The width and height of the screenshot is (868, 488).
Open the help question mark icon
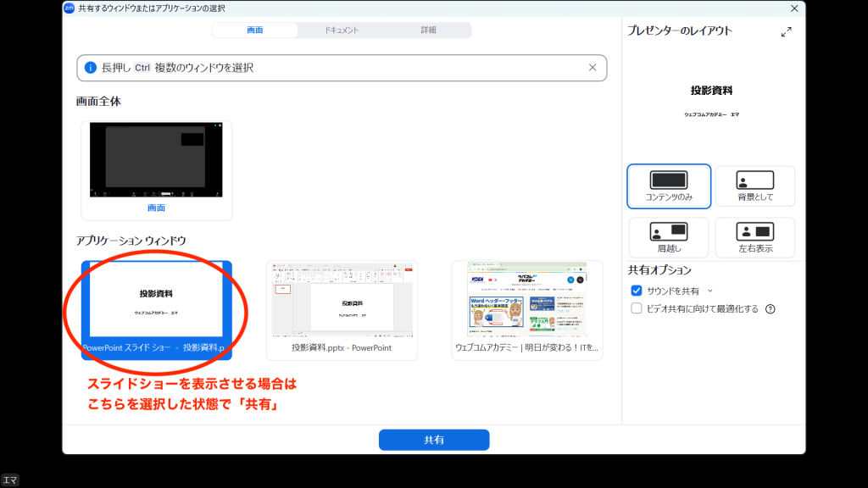(x=768, y=310)
